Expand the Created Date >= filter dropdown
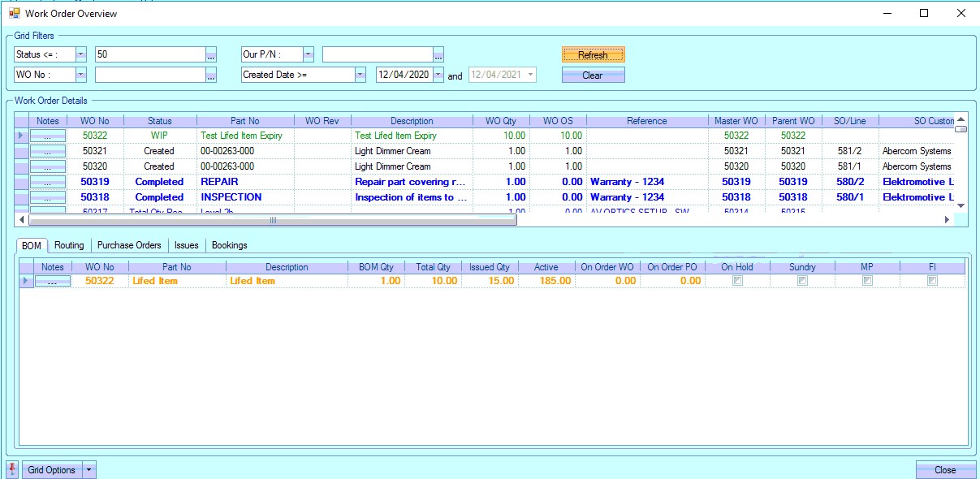This screenshot has width=980, height=479. click(x=360, y=76)
